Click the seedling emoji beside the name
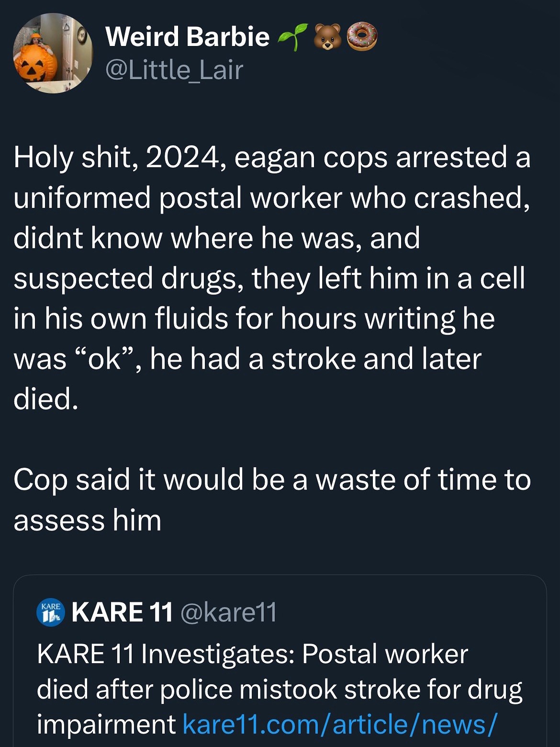 [292, 37]
